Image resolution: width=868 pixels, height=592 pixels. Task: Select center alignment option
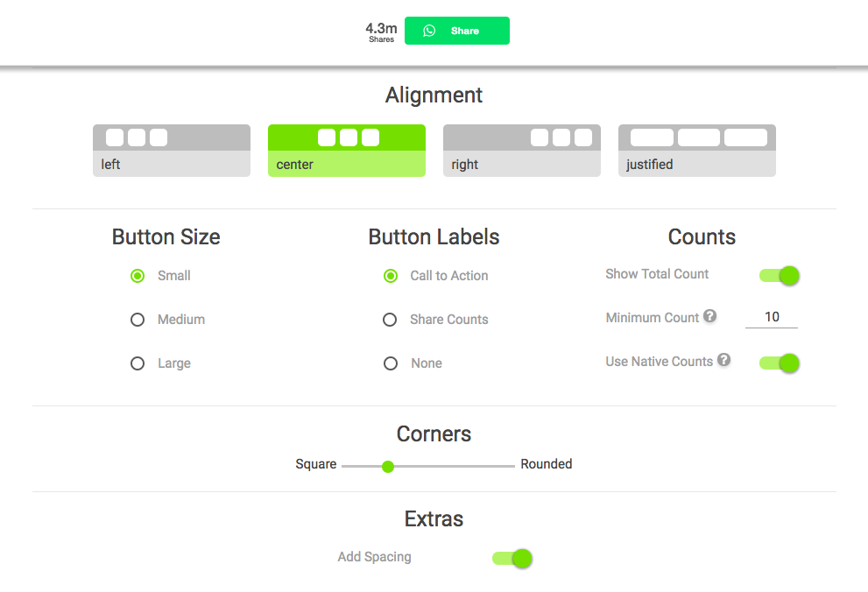tap(347, 151)
